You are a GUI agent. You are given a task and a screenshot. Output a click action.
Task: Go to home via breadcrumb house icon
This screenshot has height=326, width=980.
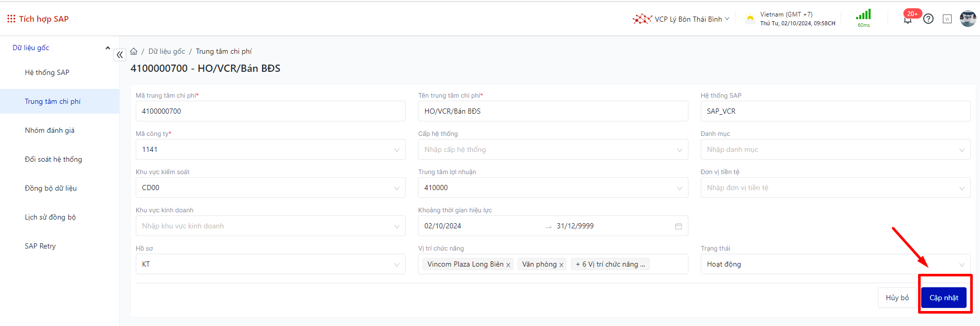point(134,51)
